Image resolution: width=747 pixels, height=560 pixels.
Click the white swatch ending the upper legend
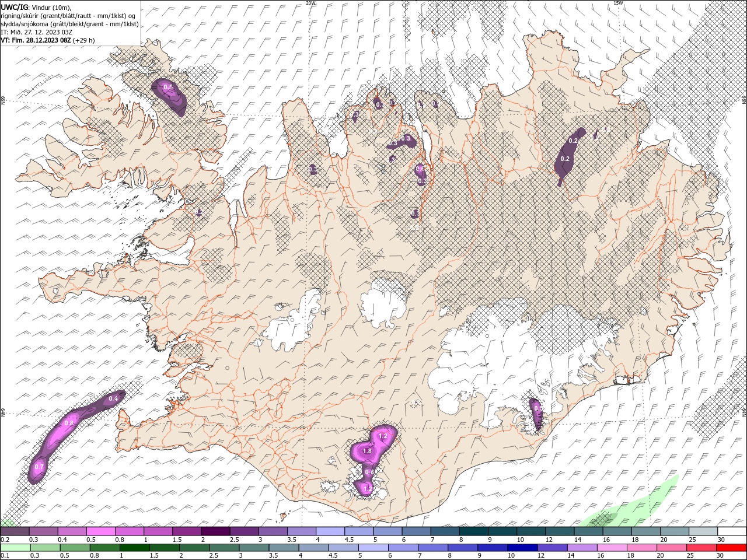pyautogui.click(x=732, y=531)
